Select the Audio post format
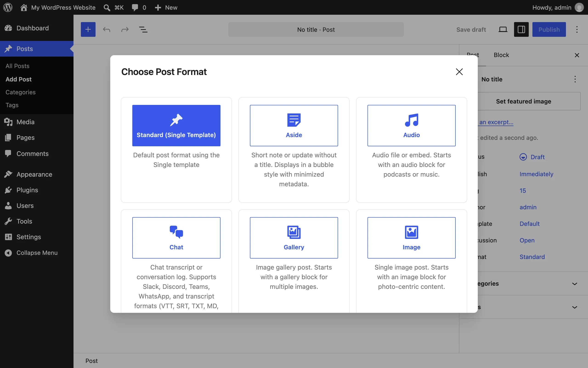 tap(411, 126)
